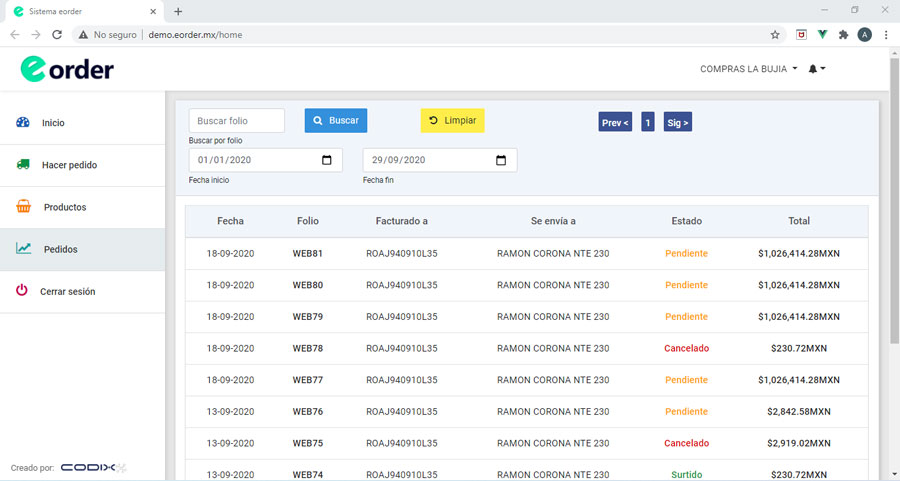Bookmark this page with star icon
This screenshot has height=481, width=900.
click(775, 34)
